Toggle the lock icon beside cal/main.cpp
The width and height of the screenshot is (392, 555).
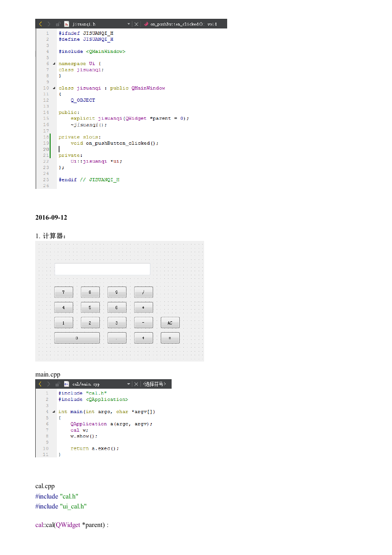point(58,384)
